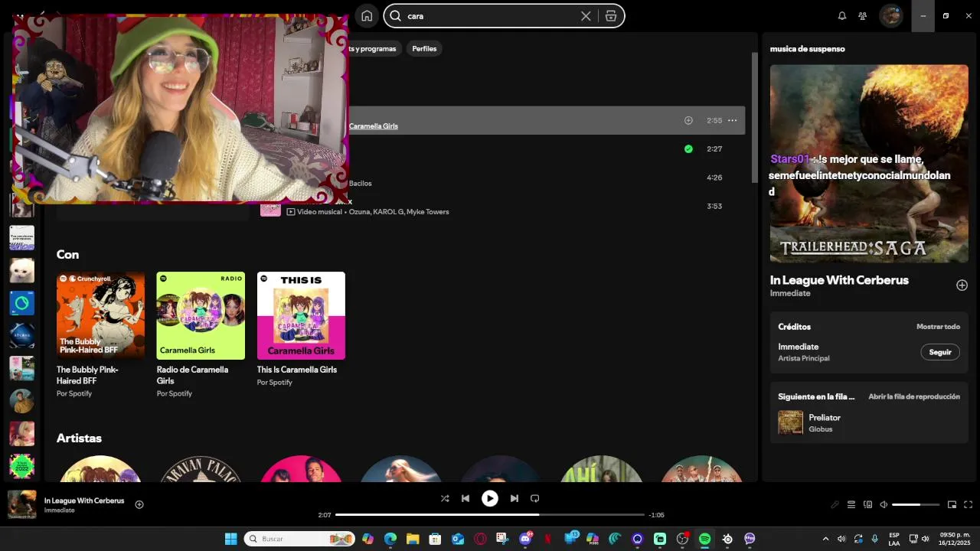The height and width of the screenshot is (551, 980).
Task: Follow Immediate with the Seguir button
Action: [940, 352]
